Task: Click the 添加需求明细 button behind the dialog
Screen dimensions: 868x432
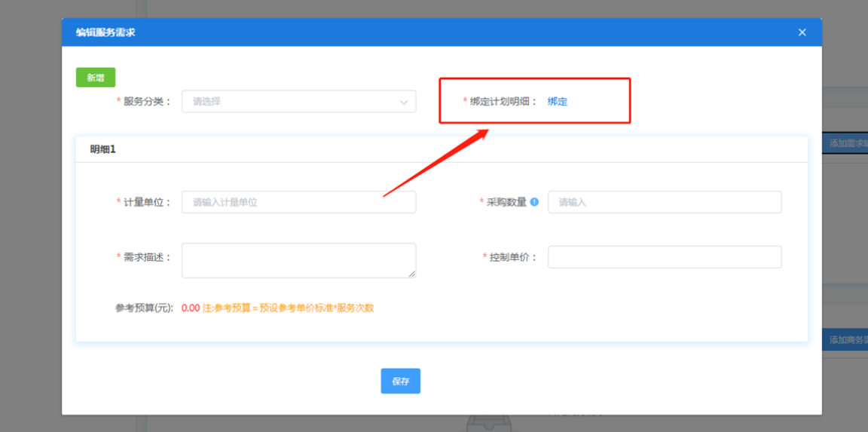Action: 844,143
